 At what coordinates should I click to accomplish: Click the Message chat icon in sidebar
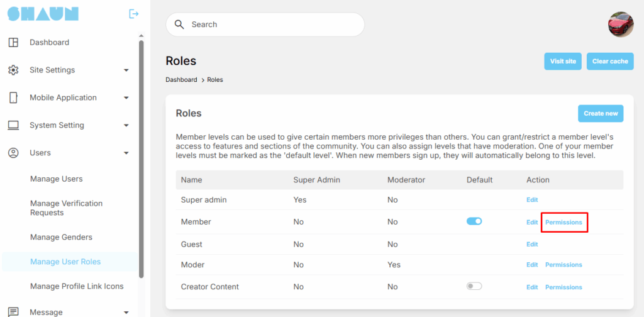[13, 312]
